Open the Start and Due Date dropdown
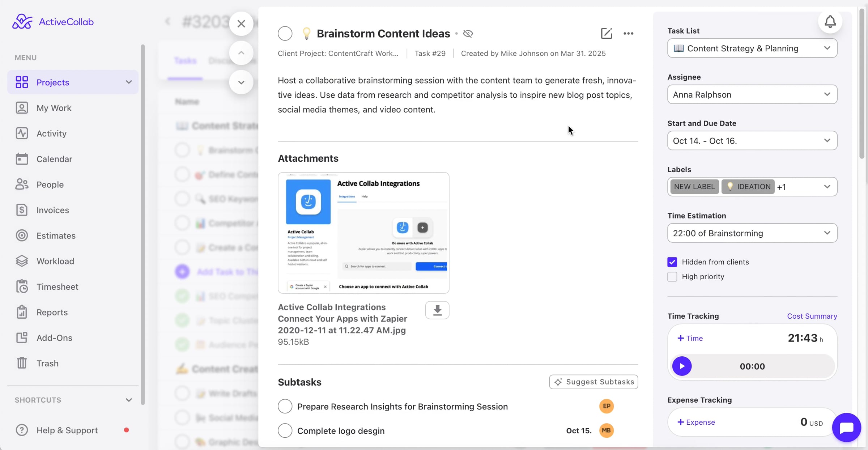The height and width of the screenshot is (450, 868). 752,141
